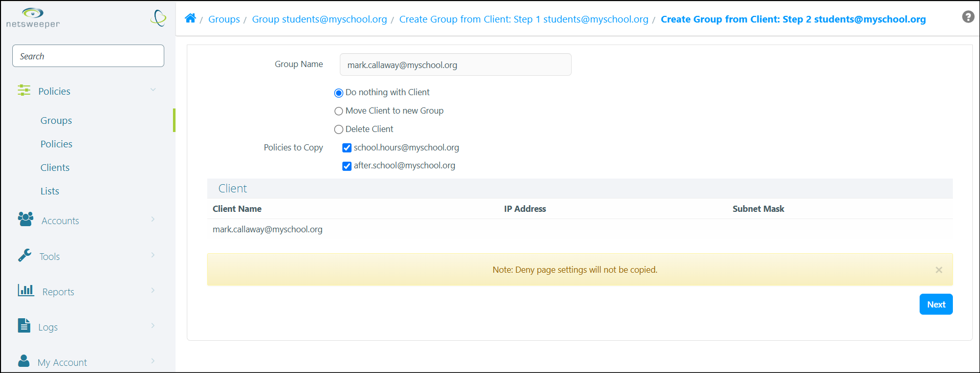The image size is (980, 373).
Task: Select the Delete Client radio option
Action: click(x=339, y=129)
